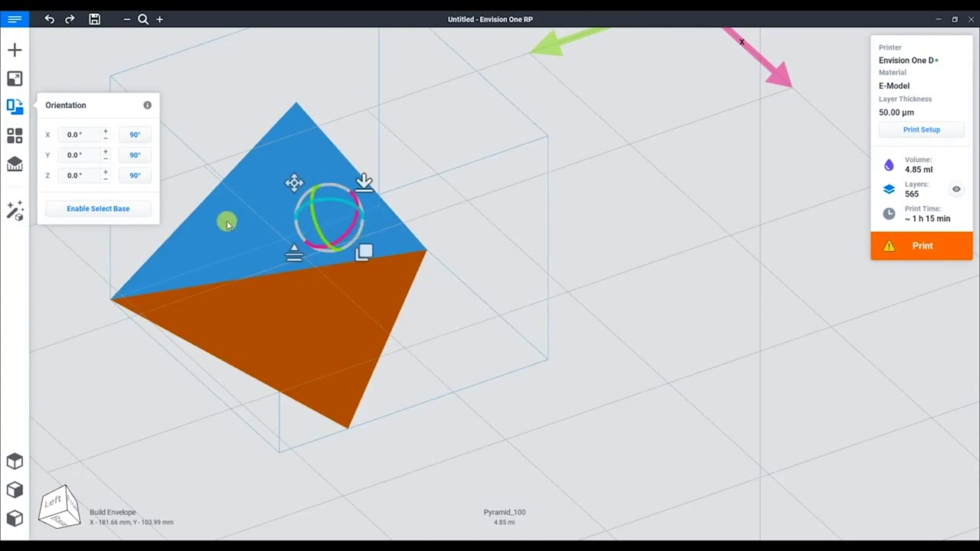Click the '~ 1 h 15 min' print time

(927, 219)
